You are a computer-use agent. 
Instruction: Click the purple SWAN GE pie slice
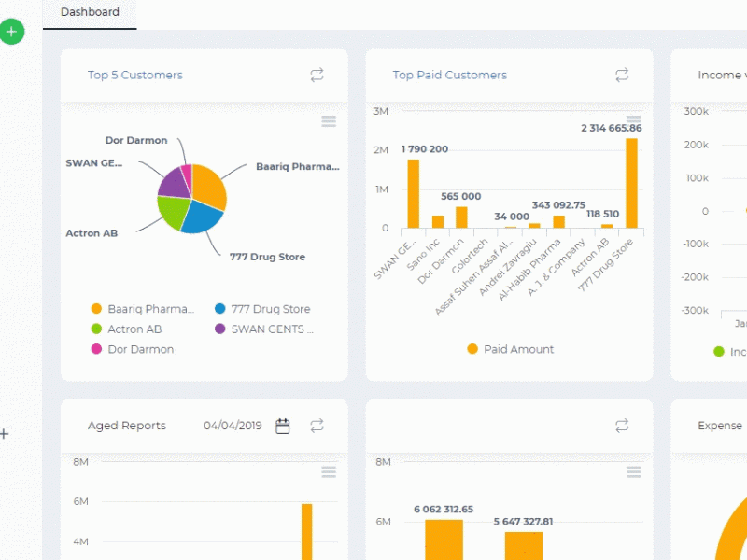pyautogui.click(x=174, y=185)
